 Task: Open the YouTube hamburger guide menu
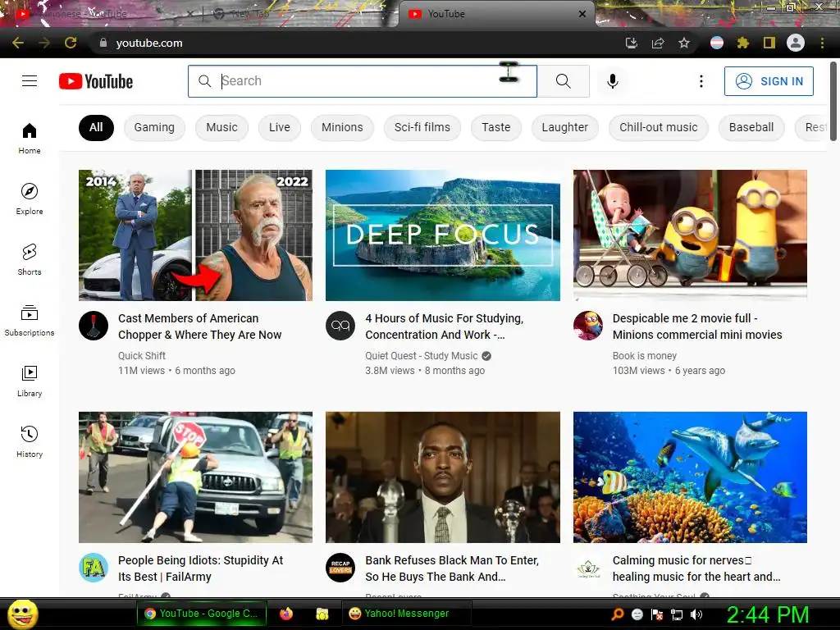click(x=30, y=81)
